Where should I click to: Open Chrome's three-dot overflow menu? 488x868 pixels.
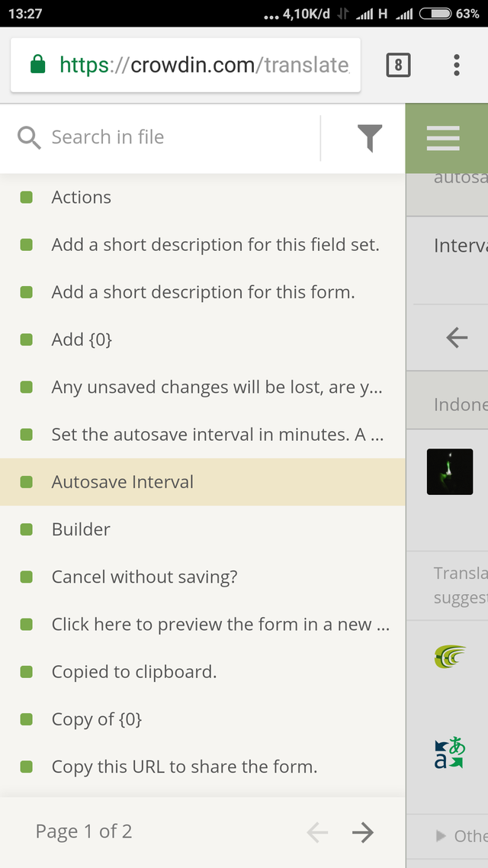tap(457, 65)
